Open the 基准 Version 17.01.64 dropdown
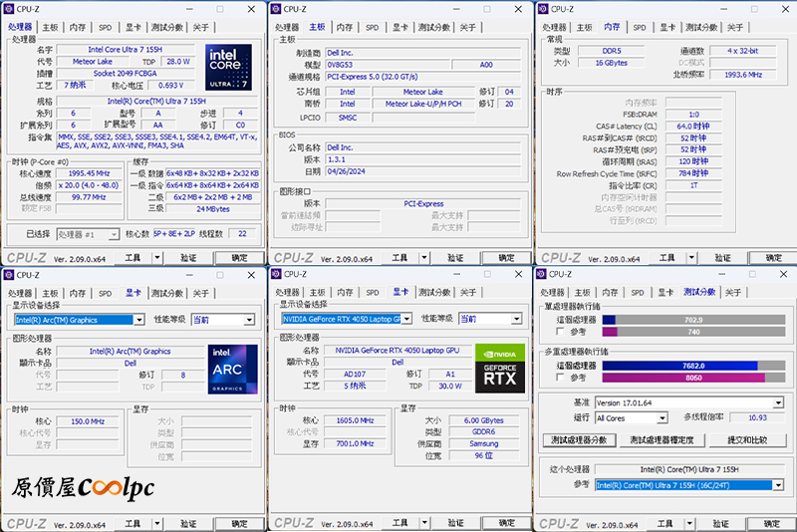Viewport: 797px width, 532px height. point(778,402)
